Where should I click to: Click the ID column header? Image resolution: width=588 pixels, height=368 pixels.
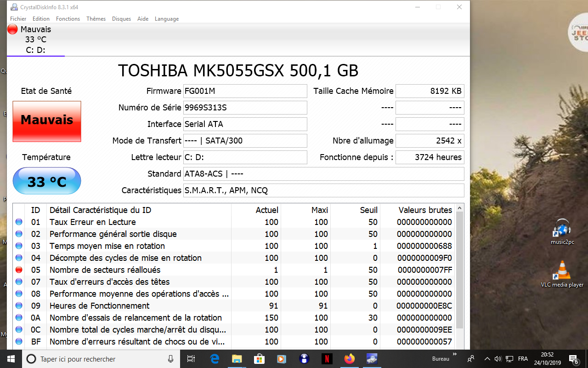[35, 210]
